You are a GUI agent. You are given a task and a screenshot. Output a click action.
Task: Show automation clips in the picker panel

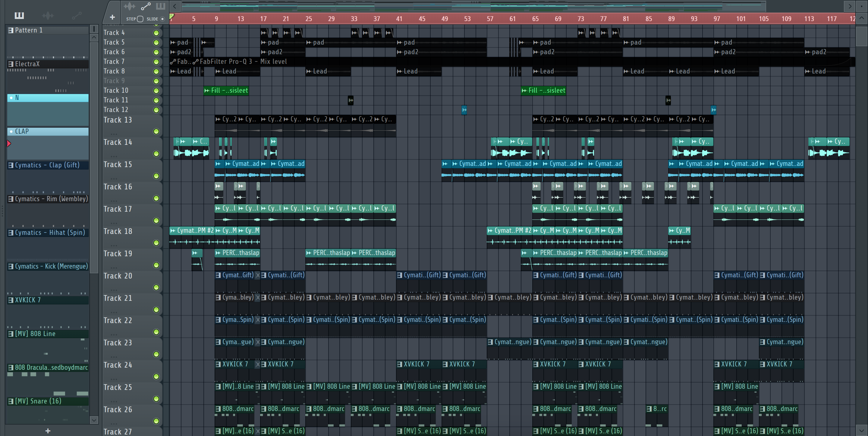coord(77,15)
